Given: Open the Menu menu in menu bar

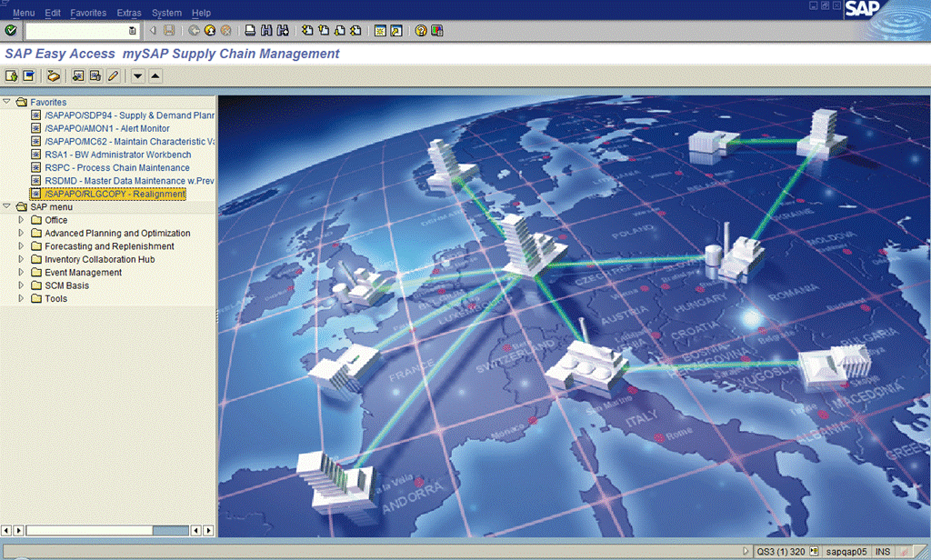Looking at the screenshot, I should 24,13.
